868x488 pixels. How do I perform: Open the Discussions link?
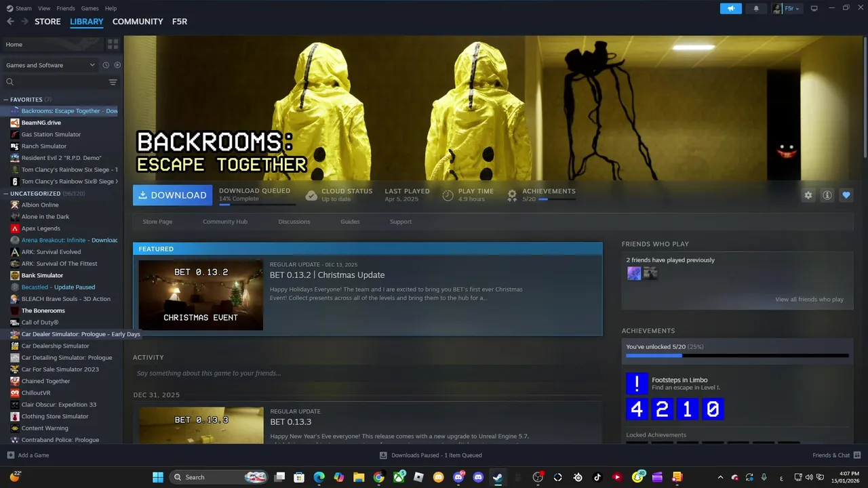pos(294,222)
